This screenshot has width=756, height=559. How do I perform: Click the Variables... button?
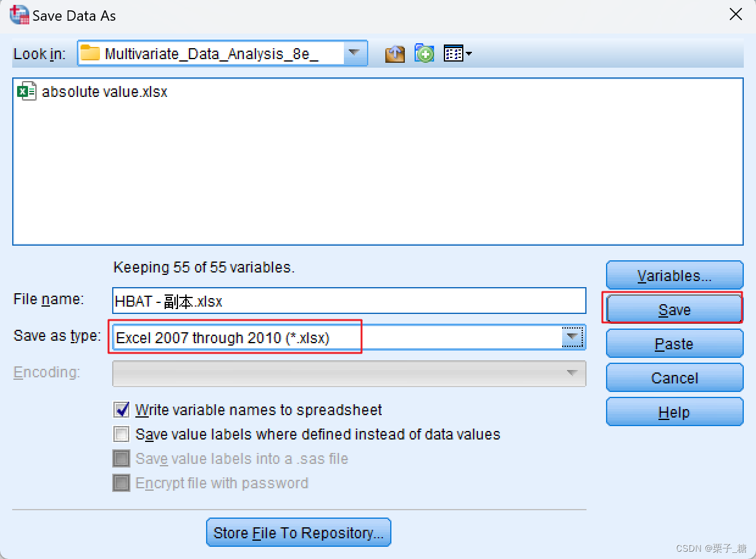click(674, 276)
